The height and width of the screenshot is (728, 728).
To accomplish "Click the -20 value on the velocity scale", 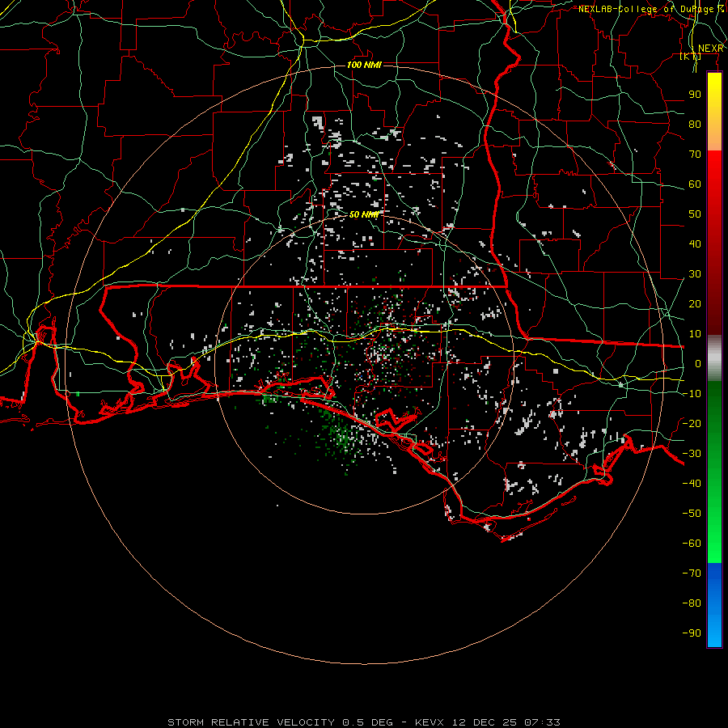I will coord(692,424).
